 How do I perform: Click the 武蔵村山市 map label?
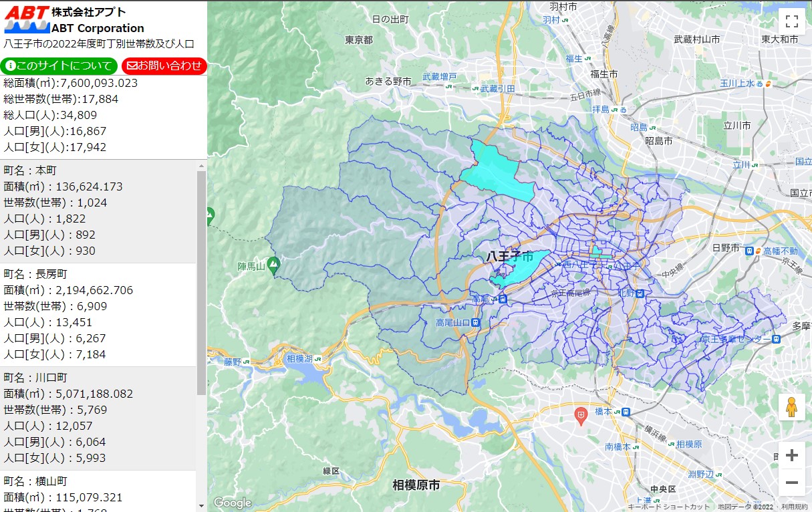pos(696,39)
